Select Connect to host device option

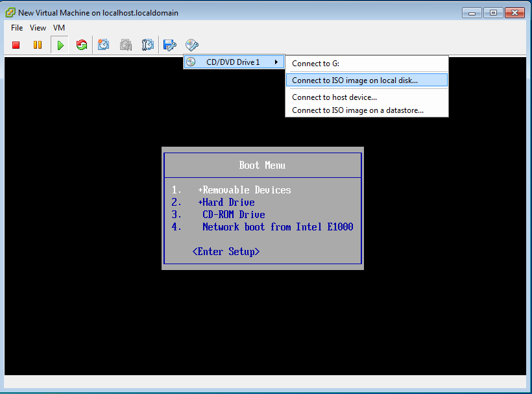[x=367, y=97]
